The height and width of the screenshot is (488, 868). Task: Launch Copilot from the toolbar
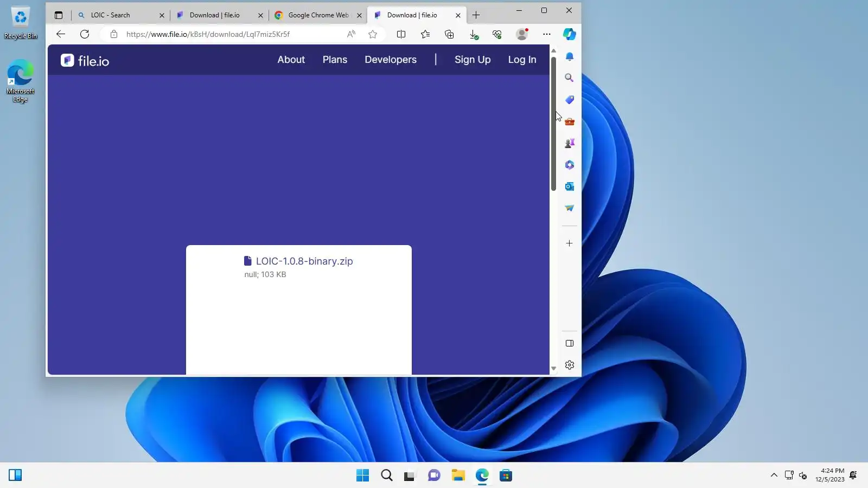click(569, 34)
